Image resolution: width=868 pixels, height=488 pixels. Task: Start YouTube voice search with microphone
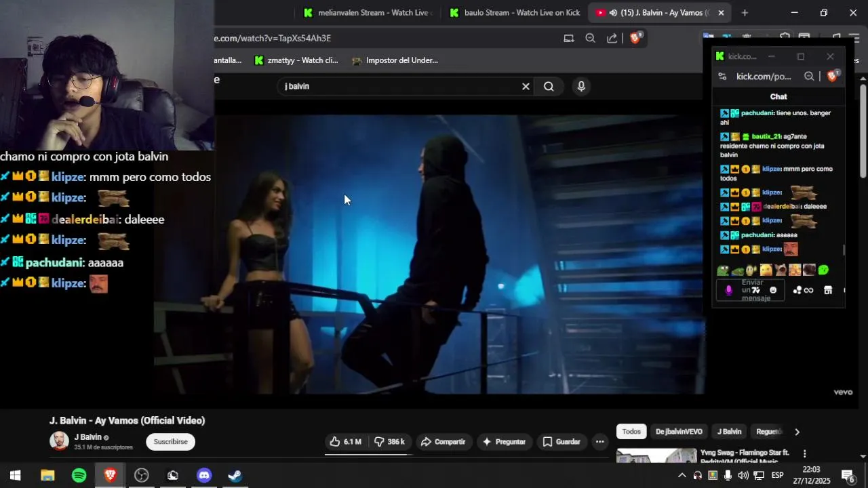[x=581, y=86]
